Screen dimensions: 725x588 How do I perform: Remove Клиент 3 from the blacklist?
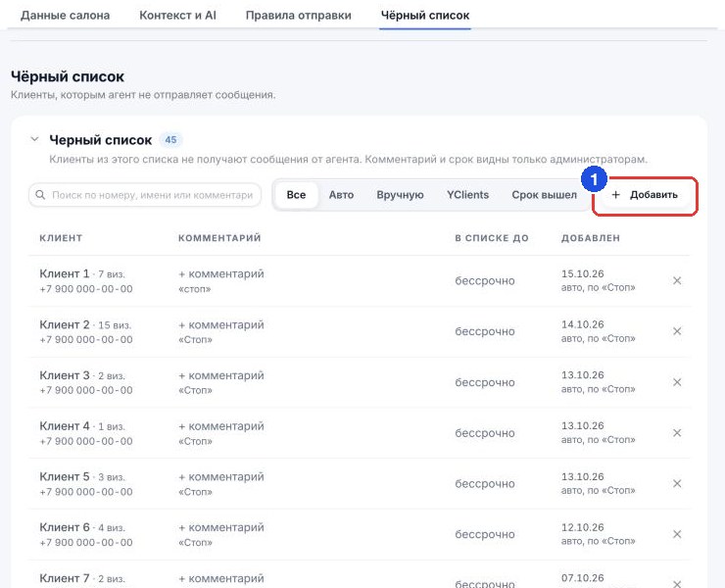coord(677,382)
